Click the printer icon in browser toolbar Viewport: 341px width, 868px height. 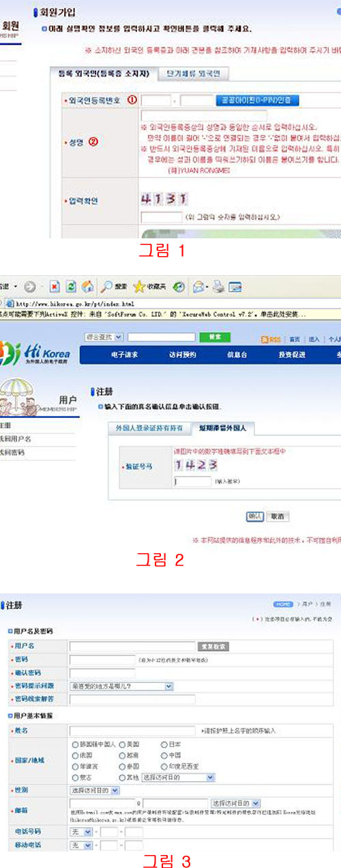point(218,287)
